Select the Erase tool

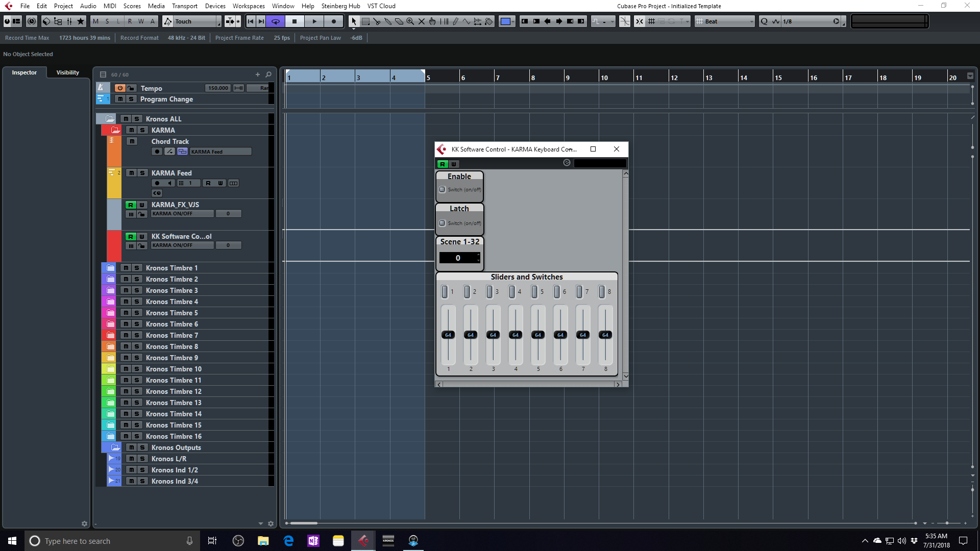[399, 21]
